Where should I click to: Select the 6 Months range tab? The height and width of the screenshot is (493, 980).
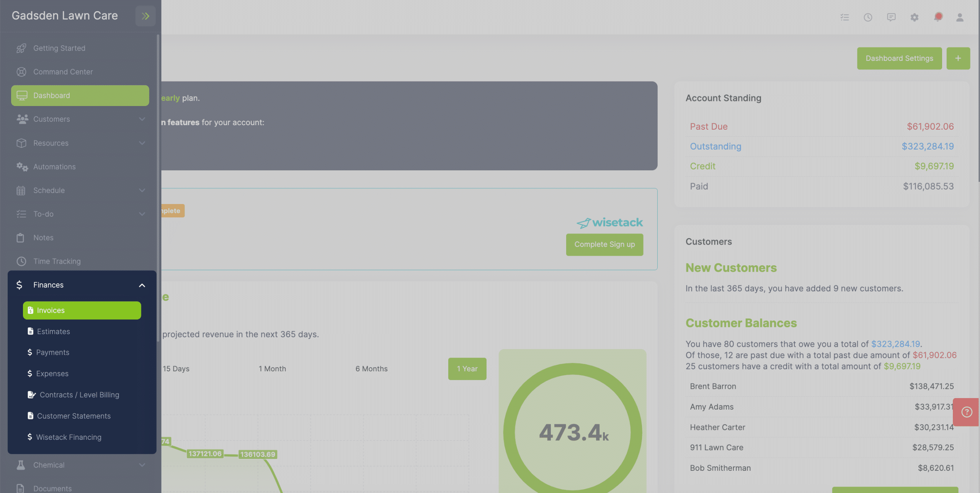point(371,369)
